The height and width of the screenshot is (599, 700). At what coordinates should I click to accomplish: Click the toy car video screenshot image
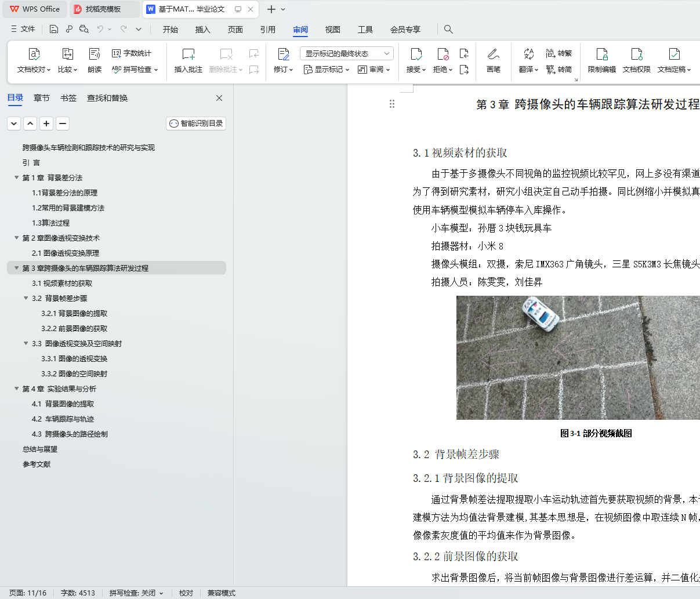[578, 358]
